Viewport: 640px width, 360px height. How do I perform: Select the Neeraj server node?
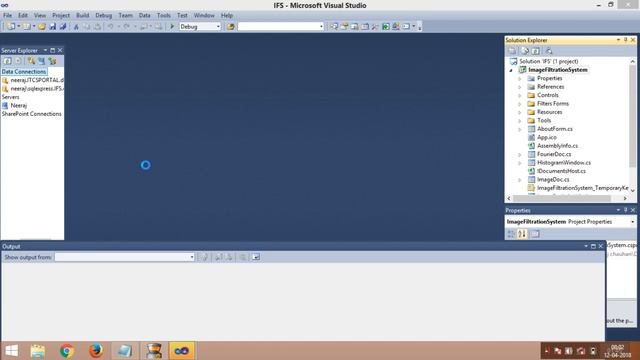pyautogui.click(x=18, y=106)
